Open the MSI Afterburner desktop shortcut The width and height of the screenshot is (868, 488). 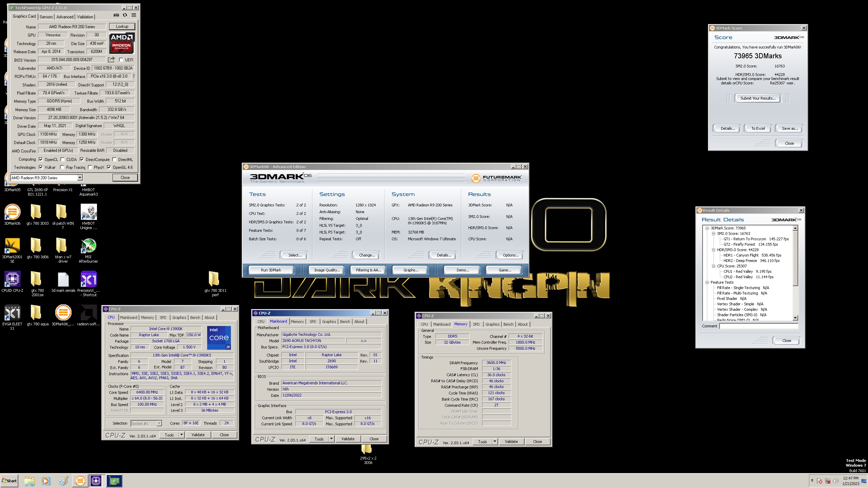click(x=88, y=250)
